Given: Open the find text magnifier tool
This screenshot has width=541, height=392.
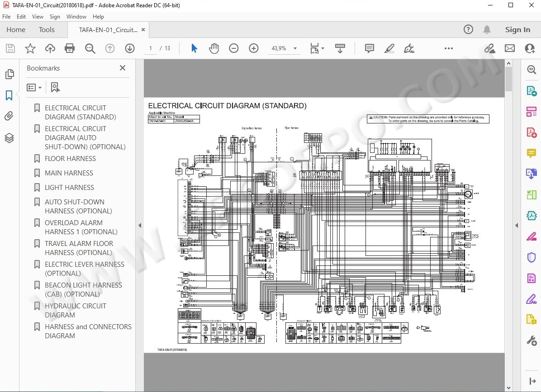Looking at the screenshot, I should [90, 48].
